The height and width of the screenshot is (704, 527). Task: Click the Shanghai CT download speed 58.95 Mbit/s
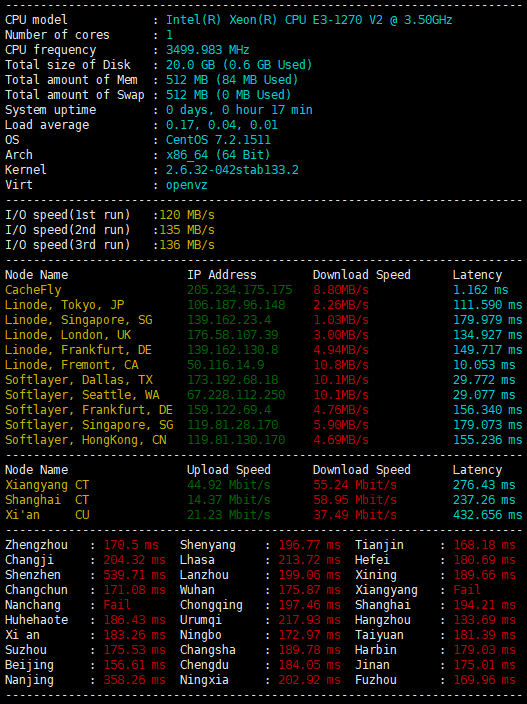pyautogui.click(x=355, y=500)
